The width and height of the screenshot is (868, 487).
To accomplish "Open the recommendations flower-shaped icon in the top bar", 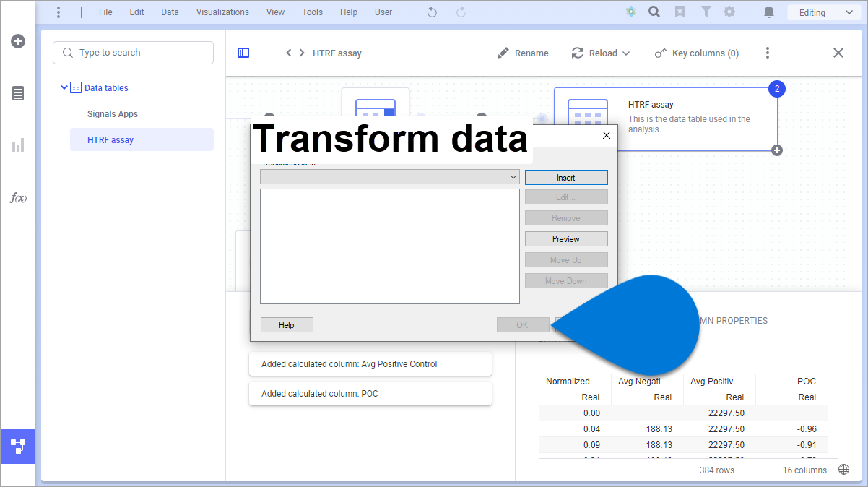I will coord(631,12).
